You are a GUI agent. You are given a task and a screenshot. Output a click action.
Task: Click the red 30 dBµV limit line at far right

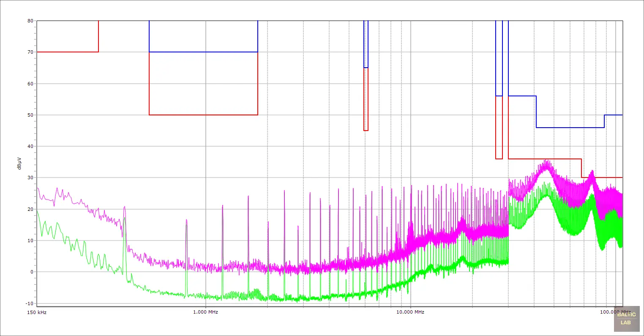pyautogui.click(x=602, y=178)
